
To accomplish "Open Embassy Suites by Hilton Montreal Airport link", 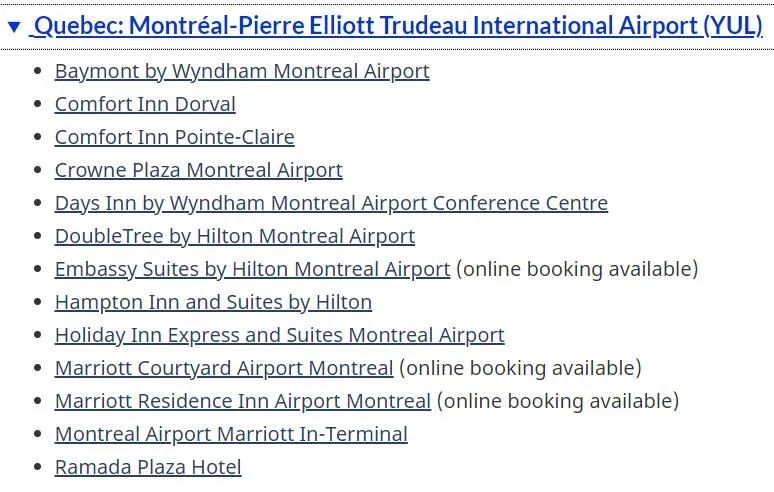I will tap(252, 269).
